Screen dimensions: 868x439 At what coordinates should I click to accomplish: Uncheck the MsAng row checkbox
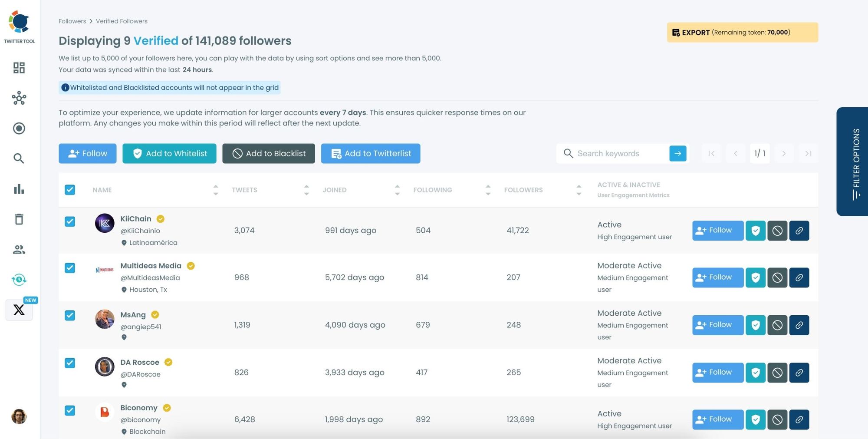[x=70, y=316]
